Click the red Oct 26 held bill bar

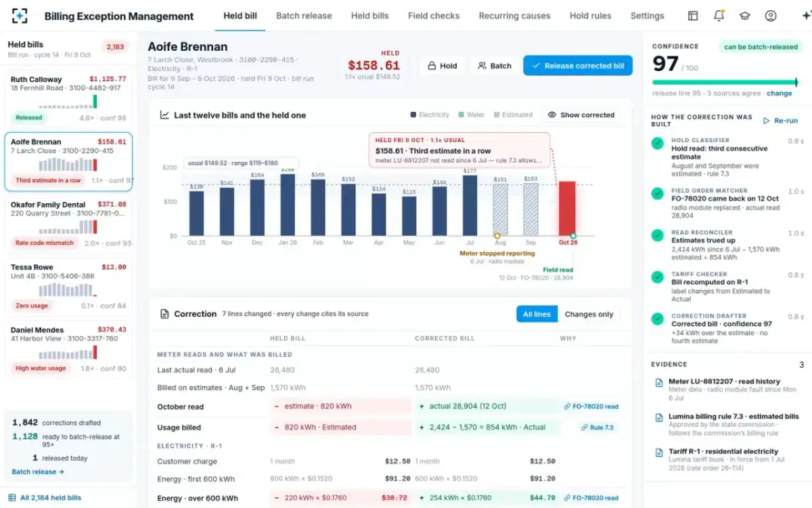(567, 209)
